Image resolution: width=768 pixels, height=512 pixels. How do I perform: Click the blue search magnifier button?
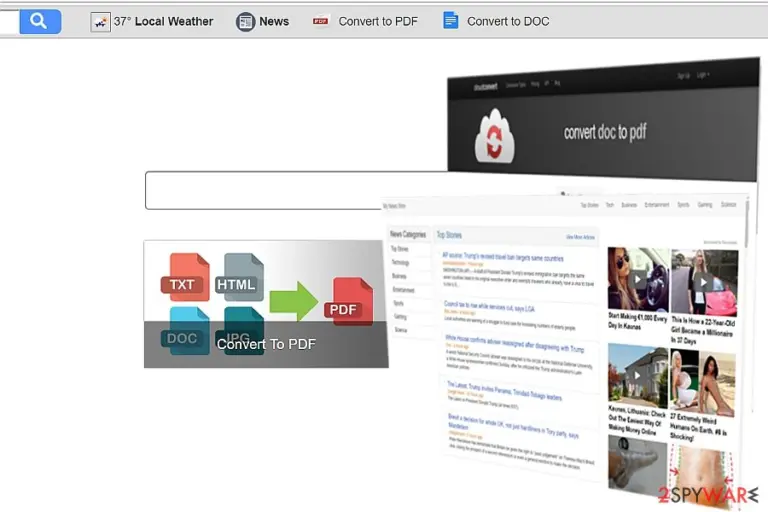pos(40,21)
